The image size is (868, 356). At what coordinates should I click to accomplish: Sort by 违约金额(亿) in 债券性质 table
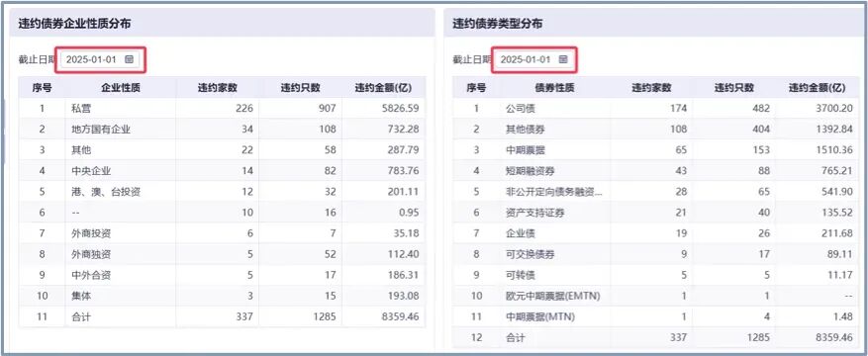coord(818,88)
